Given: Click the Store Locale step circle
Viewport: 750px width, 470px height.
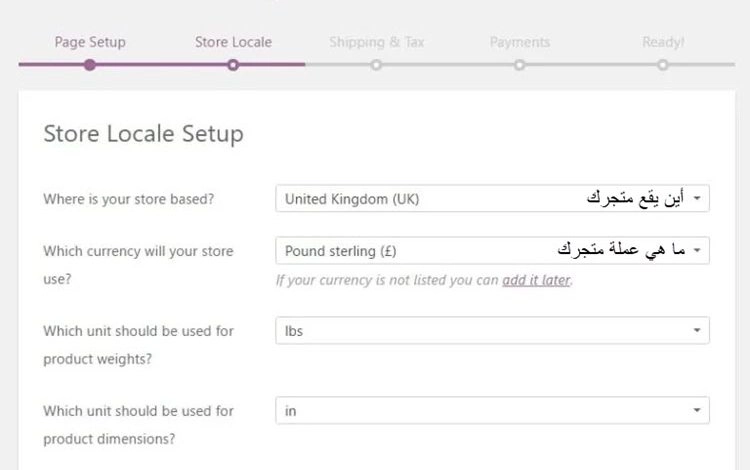Looking at the screenshot, I should 233,65.
